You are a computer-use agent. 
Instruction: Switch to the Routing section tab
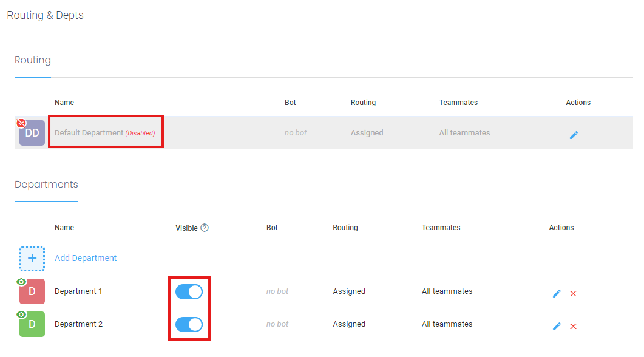(33, 60)
